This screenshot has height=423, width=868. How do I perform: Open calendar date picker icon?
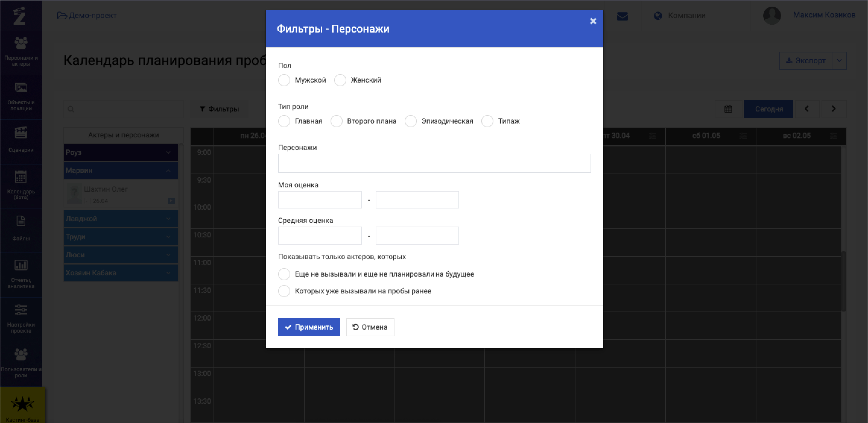click(x=728, y=109)
